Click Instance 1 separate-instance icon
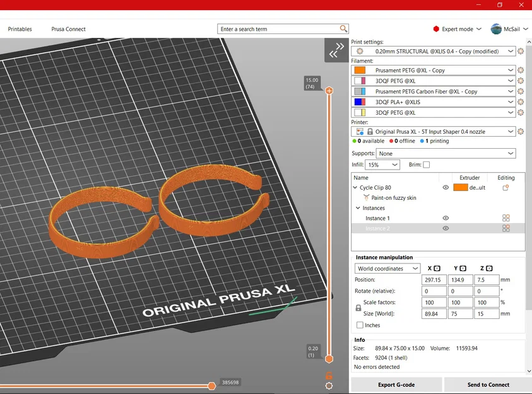 coord(506,218)
